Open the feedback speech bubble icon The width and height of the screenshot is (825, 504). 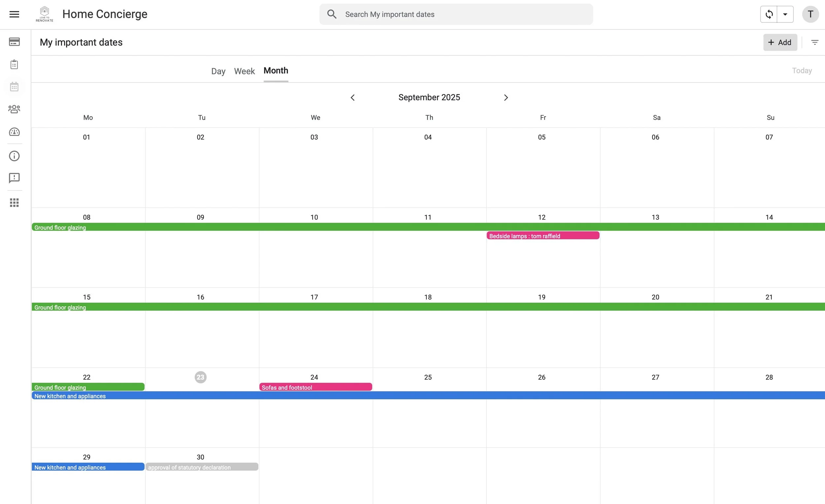point(14,178)
